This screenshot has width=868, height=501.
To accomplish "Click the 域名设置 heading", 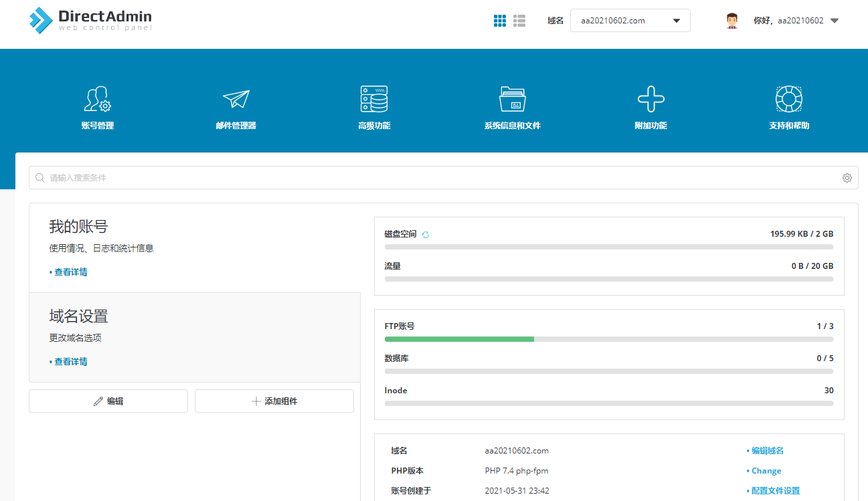I will tap(78, 316).
